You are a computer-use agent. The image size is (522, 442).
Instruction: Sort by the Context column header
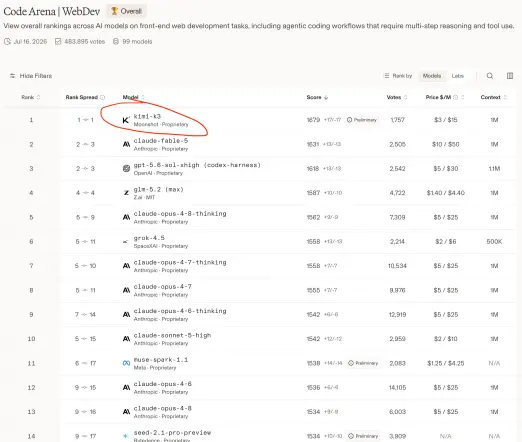click(494, 97)
